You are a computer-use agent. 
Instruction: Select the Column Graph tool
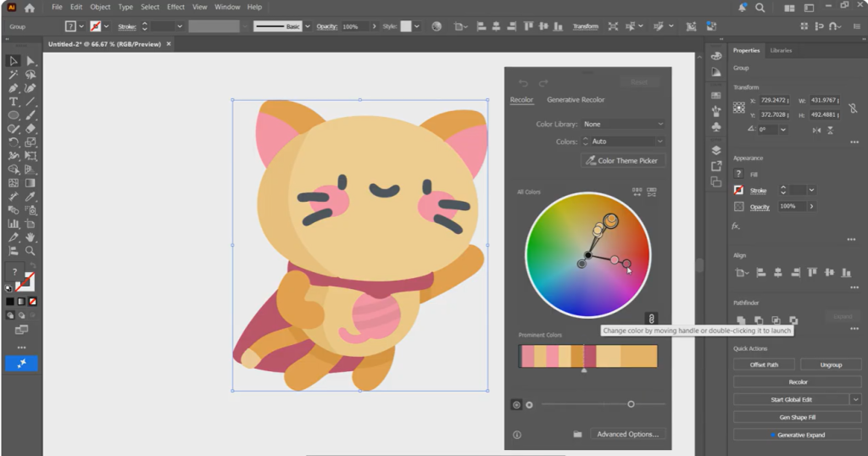click(x=14, y=224)
